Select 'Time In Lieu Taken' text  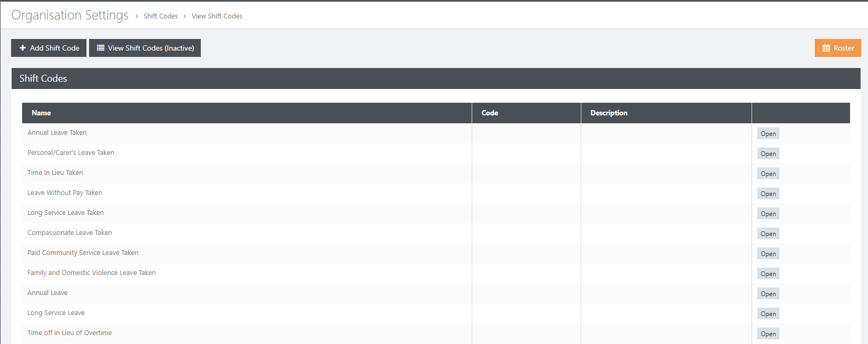pyautogui.click(x=55, y=173)
